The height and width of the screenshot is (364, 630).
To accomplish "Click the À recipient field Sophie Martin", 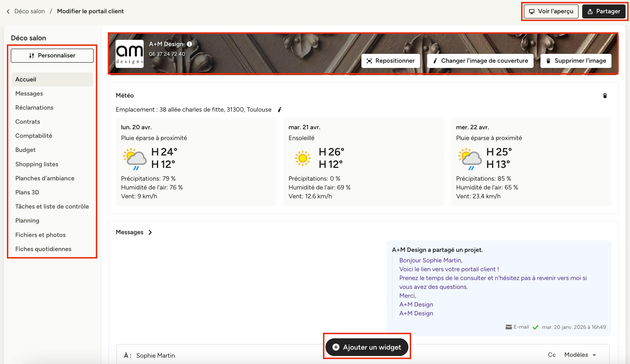I will coord(156,355).
